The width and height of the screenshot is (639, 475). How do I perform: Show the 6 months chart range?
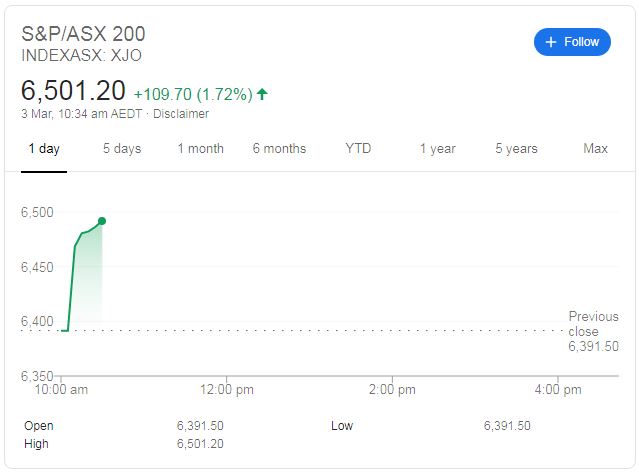coord(279,149)
